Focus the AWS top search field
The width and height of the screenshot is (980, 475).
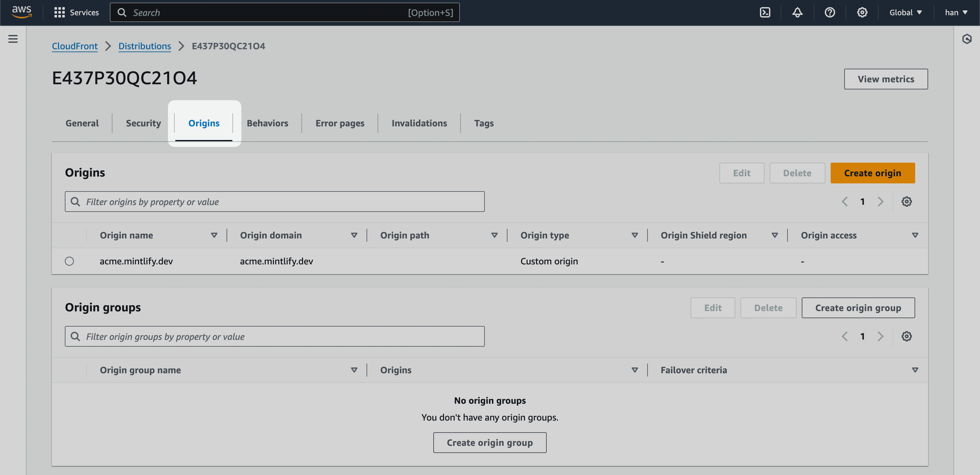(285, 13)
